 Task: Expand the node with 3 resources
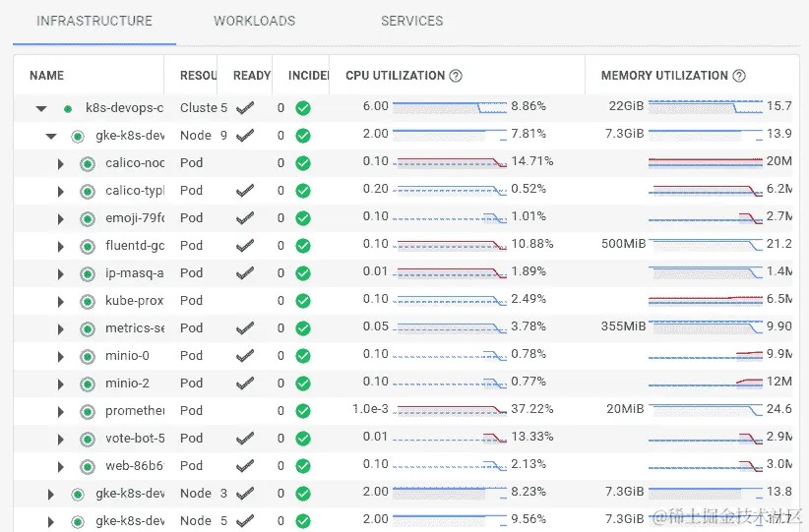pos(50,495)
